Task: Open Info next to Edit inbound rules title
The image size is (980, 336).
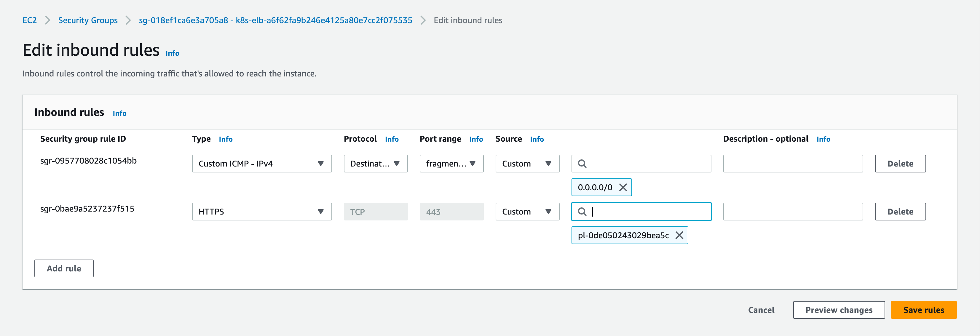Action: pyautogui.click(x=172, y=53)
